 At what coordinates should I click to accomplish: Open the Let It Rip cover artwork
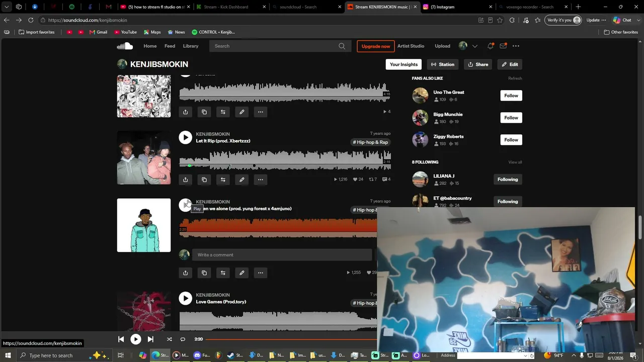(x=144, y=158)
